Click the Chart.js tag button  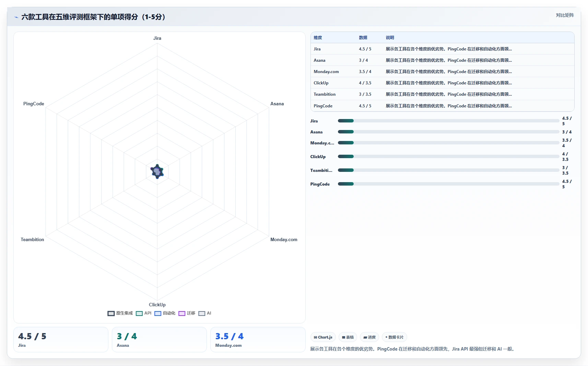323,337
